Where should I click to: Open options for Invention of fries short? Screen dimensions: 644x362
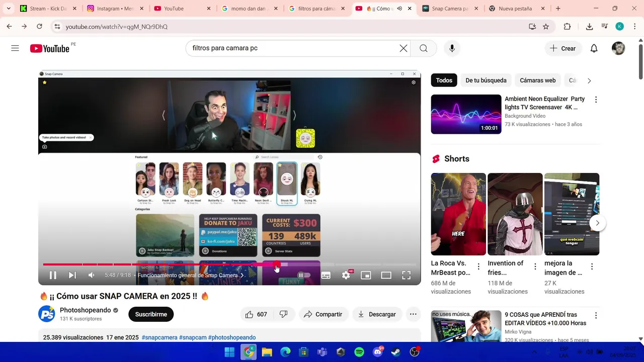tap(535, 266)
